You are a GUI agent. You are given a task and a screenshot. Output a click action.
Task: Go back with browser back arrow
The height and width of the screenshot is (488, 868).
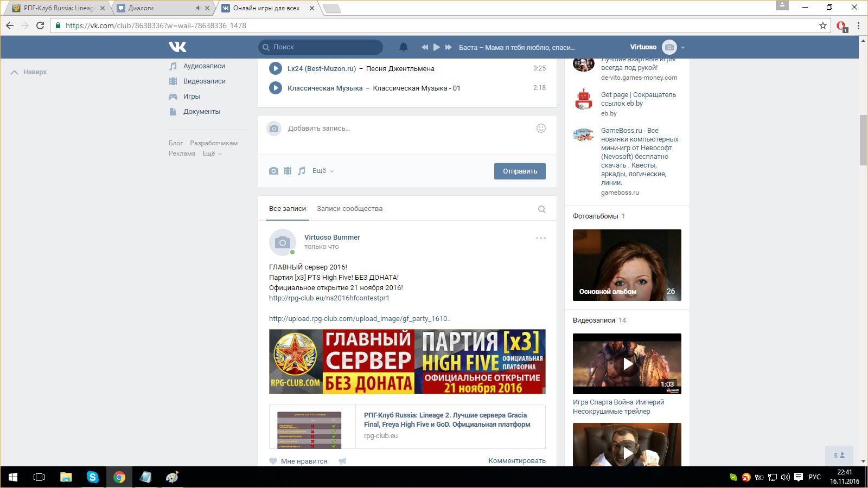coord(10,25)
